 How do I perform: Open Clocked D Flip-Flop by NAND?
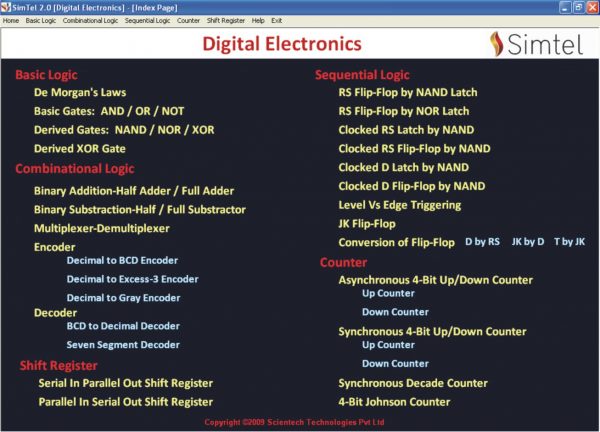pos(412,186)
